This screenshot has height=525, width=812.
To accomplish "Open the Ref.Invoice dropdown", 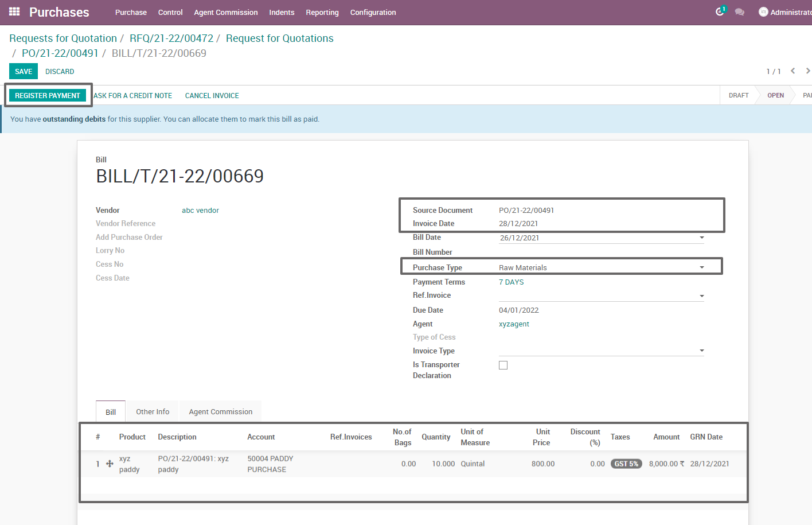I will point(701,295).
